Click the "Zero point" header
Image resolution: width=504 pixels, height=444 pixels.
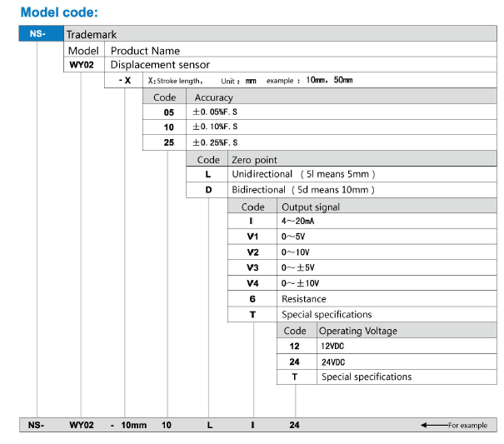[254, 159]
